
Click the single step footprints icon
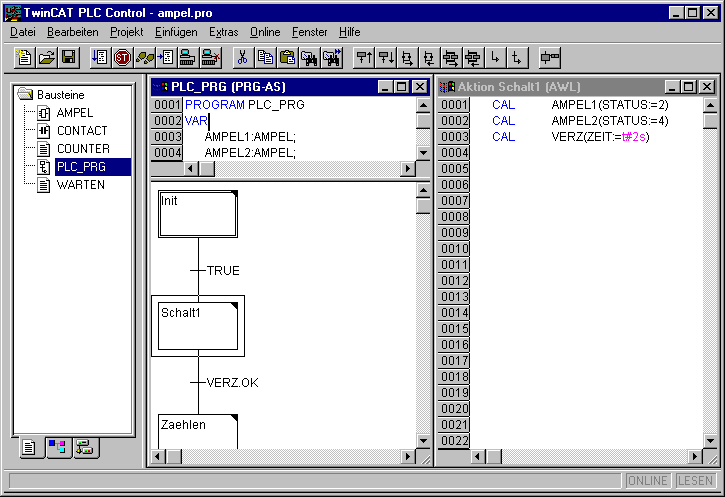[144, 58]
